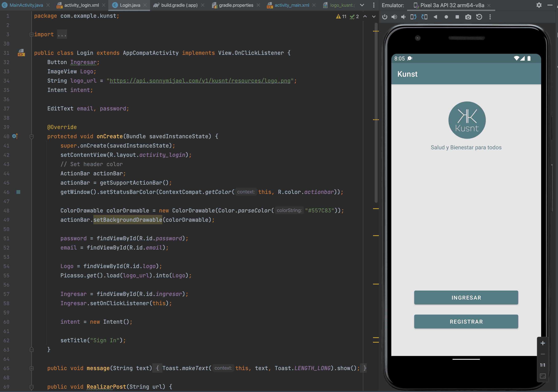Screen dimensions: 558x392
Task: Click the RealizarPost method name
Action: point(106,387)
